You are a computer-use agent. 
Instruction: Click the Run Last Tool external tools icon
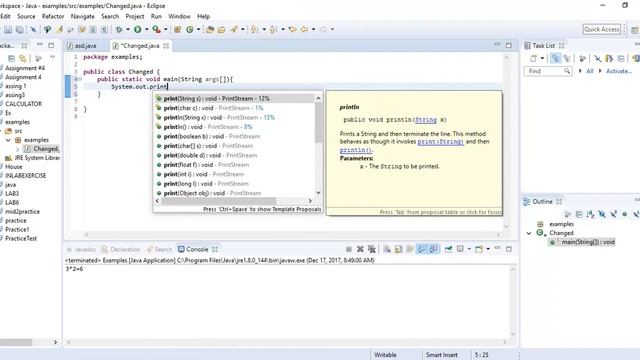(x=156, y=29)
